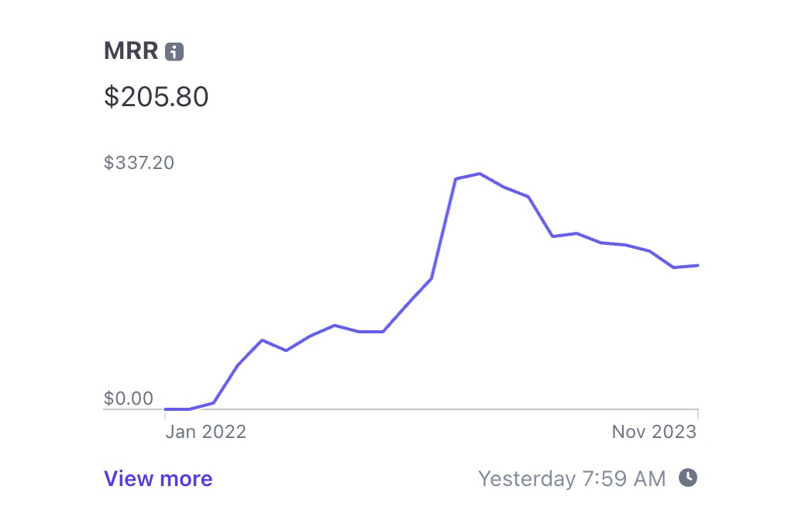Viewport: 812px width, 507px height.
Task: Click the leftmost start of the MRR line
Action: pyautogui.click(x=166, y=409)
